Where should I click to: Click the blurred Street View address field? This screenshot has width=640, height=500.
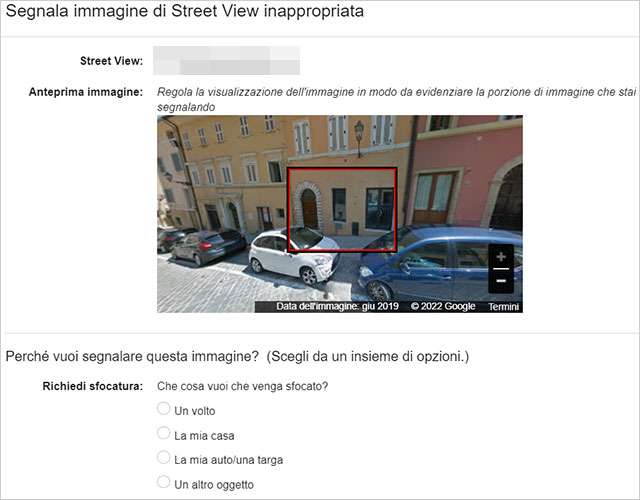pyautogui.click(x=227, y=60)
